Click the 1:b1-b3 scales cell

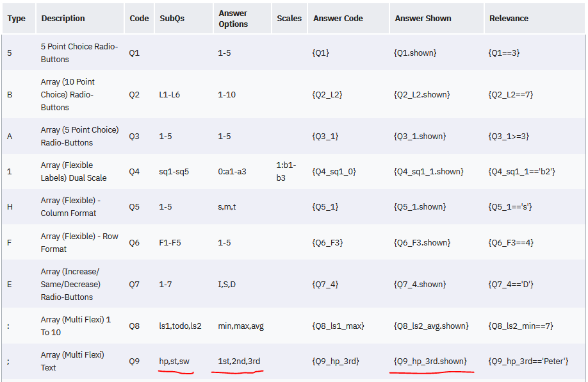(286, 171)
